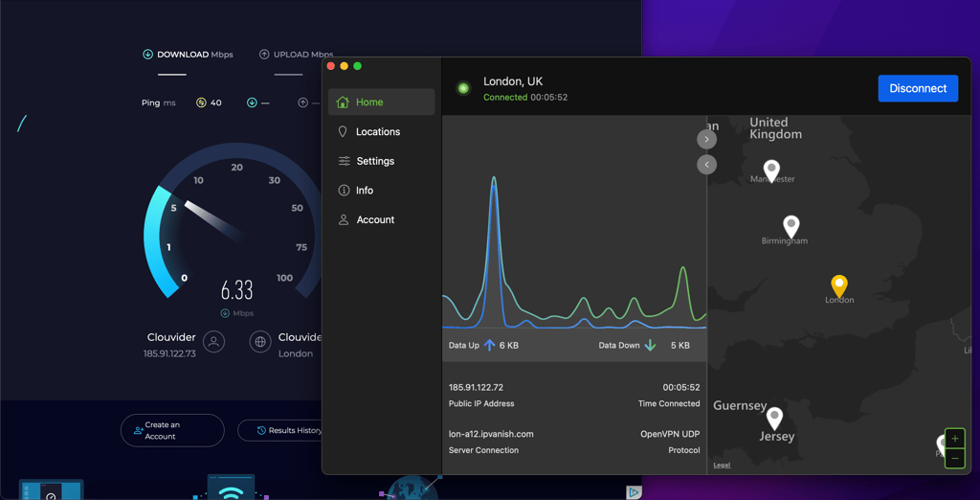Image resolution: width=980 pixels, height=500 pixels.
Task: Click the 6.33 speed reading
Action: click(x=237, y=290)
